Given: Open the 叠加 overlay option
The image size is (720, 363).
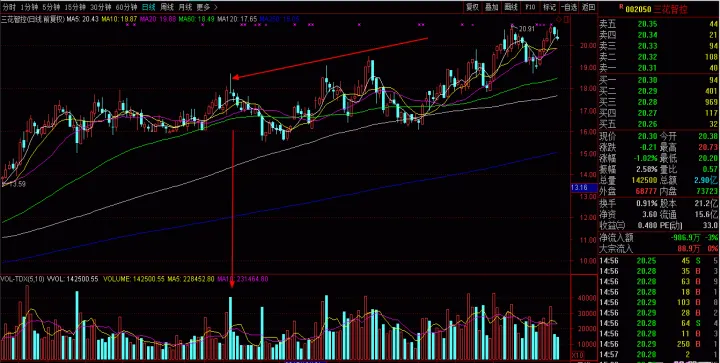Looking at the screenshot, I should pyautogui.click(x=492, y=7).
